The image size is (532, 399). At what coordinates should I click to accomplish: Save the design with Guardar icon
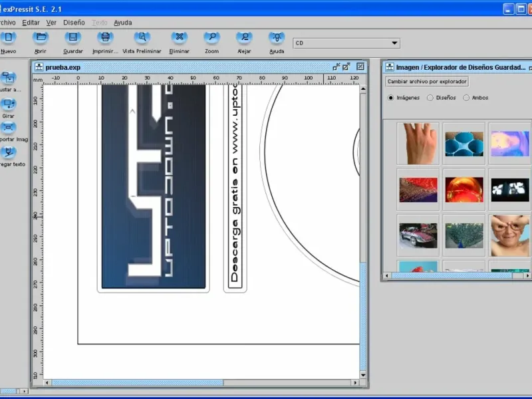72,38
